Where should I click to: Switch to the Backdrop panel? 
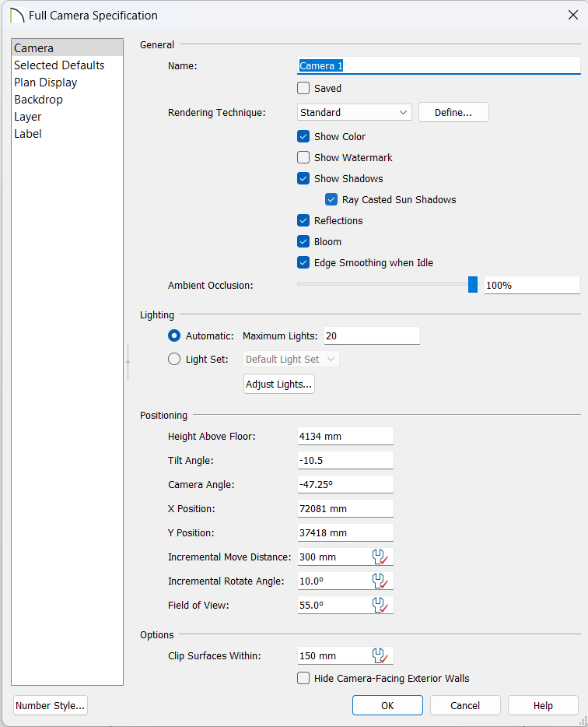[x=38, y=100]
